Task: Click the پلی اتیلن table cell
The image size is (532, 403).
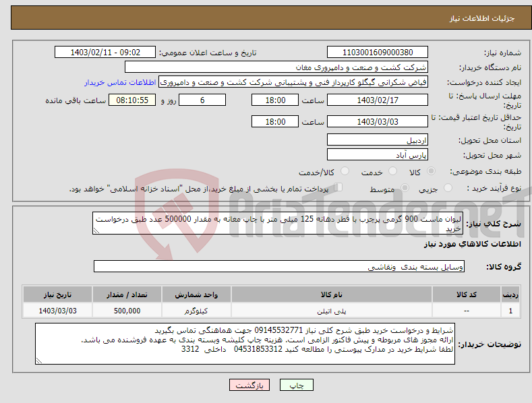Action: point(332,311)
